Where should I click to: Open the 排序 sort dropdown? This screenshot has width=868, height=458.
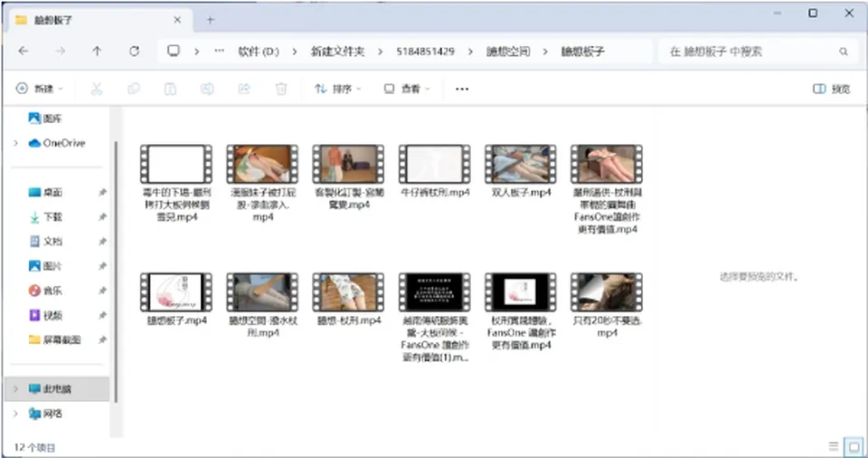pyautogui.click(x=337, y=89)
